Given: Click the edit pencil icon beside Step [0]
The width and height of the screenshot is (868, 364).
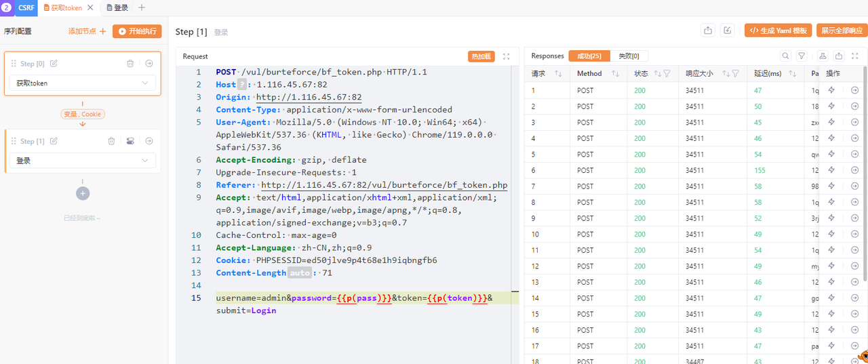Looking at the screenshot, I should [x=54, y=64].
